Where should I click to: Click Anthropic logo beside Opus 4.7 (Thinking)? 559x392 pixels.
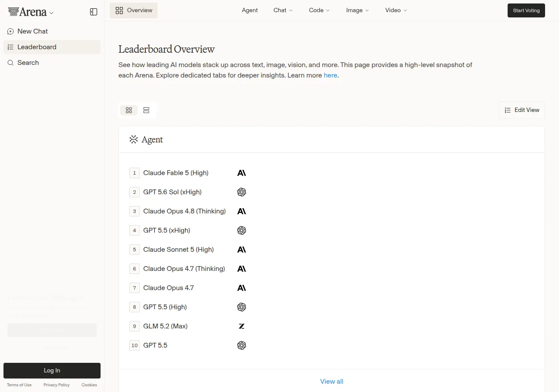242,269
